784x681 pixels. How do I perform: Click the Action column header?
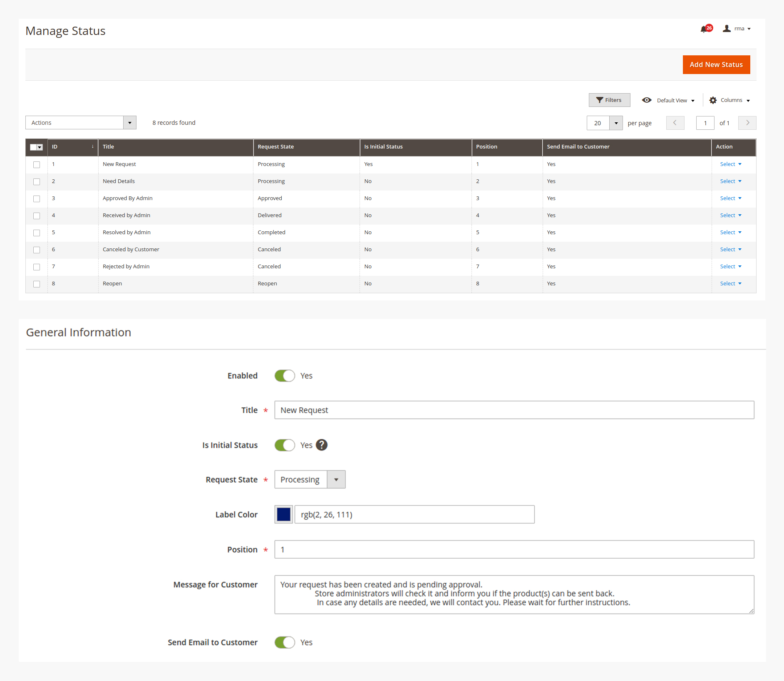point(734,147)
